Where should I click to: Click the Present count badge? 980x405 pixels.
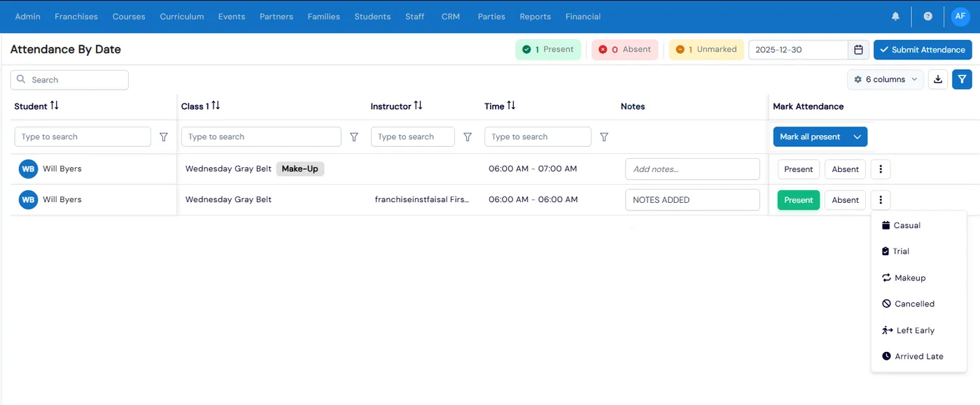point(548,50)
